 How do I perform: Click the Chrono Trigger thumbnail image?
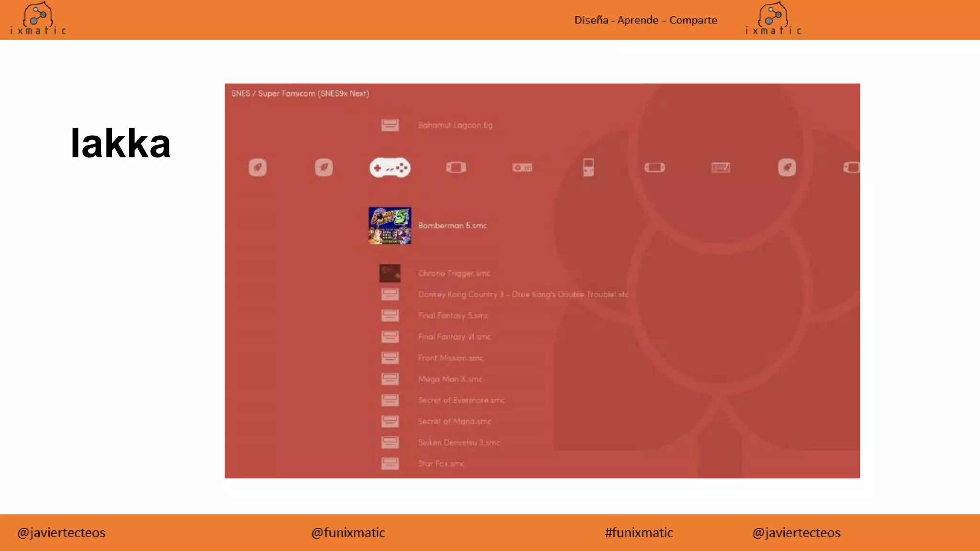[x=390, y=274]
